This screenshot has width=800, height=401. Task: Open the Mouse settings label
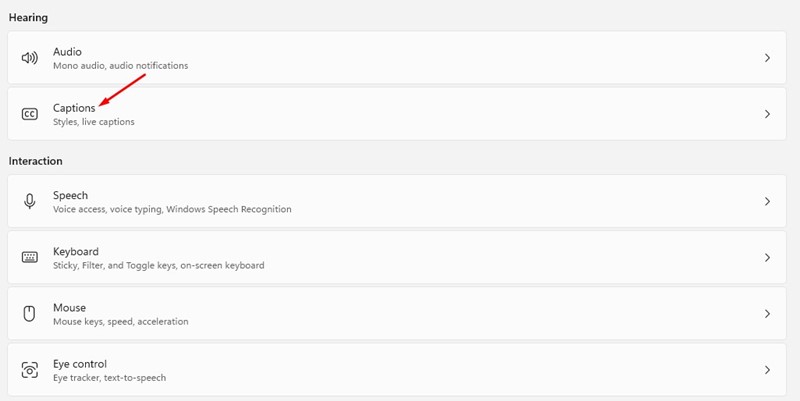click(x=69, y=308)
